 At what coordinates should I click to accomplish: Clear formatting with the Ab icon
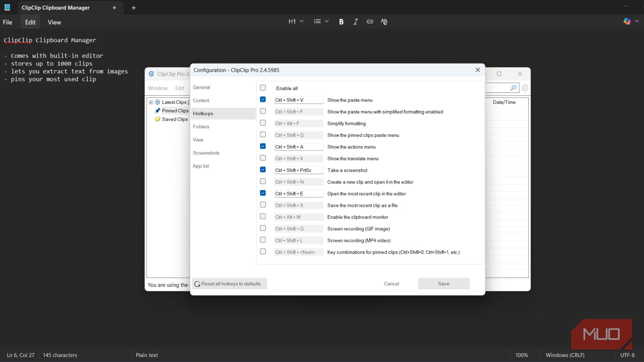point(384,22)
